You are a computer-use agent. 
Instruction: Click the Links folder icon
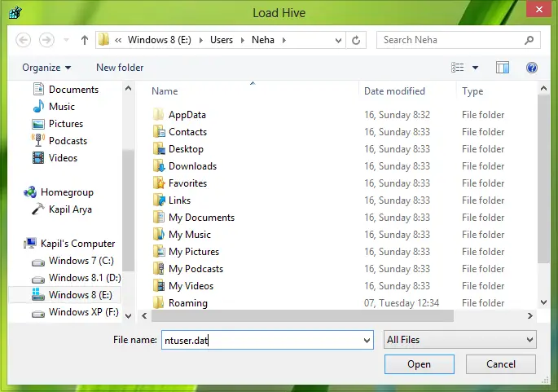pyautogui.click(x=159, y=200)
